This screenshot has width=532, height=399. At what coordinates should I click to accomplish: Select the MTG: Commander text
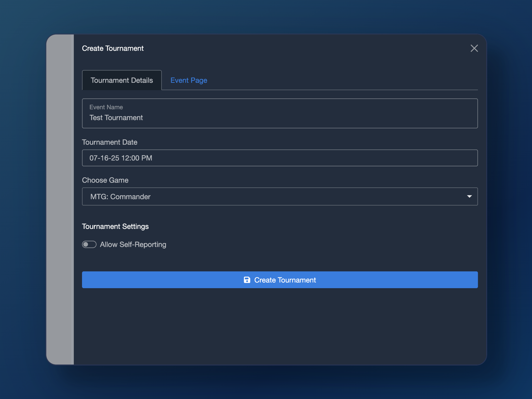click(120, 197)
